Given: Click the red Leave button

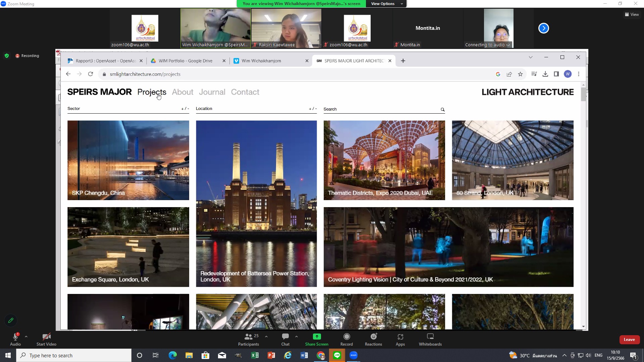Looking at the screenshot, I should point(629,340).
